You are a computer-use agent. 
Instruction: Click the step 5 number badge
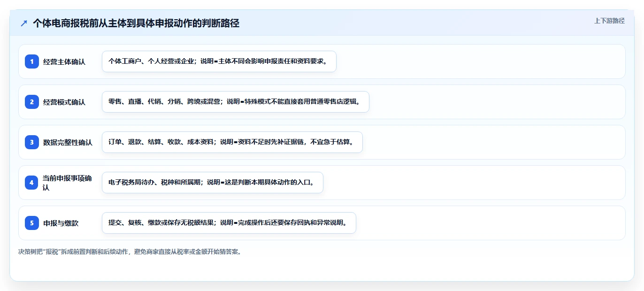32,223
